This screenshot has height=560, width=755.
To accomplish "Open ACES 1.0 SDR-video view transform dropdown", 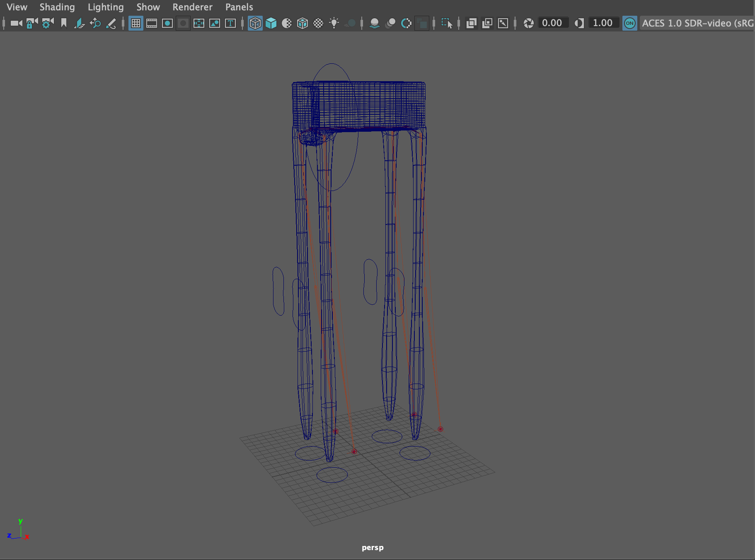I will point(697,23).
